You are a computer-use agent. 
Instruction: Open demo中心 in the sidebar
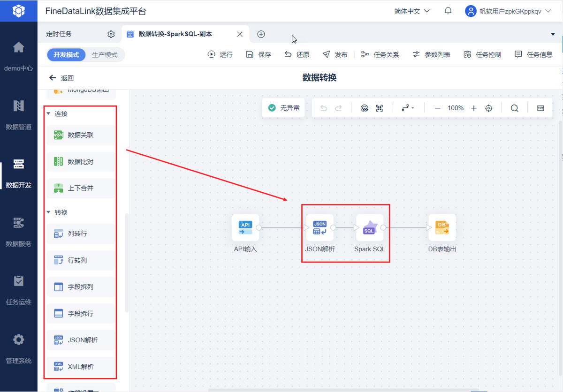click(x=19, y=56)
